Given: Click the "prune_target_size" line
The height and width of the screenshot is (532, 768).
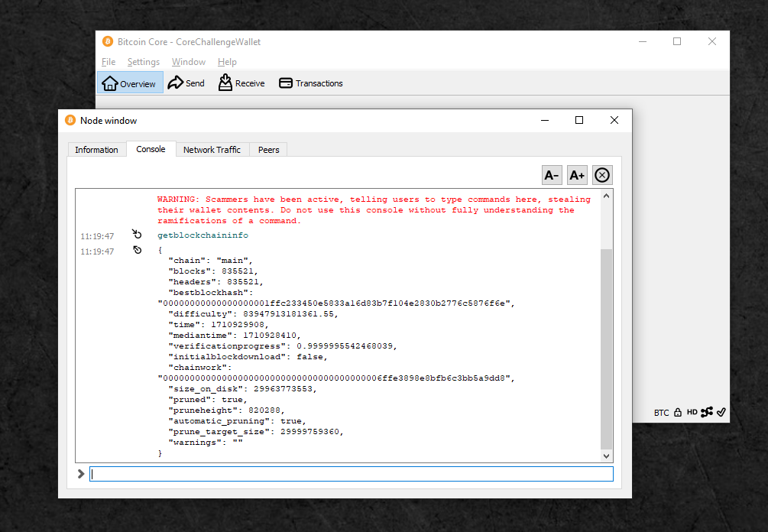Looking at the screenshot, I should pyautogui.click(x=256, y=432).
